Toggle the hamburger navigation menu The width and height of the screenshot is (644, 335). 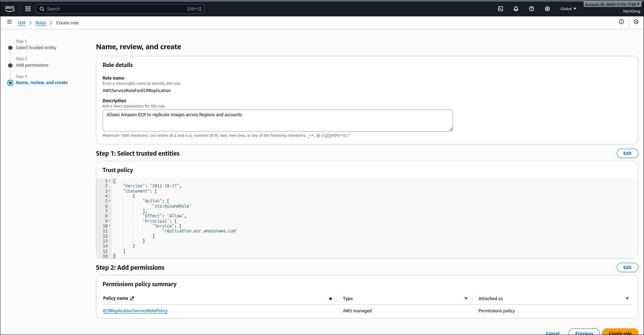9,22
